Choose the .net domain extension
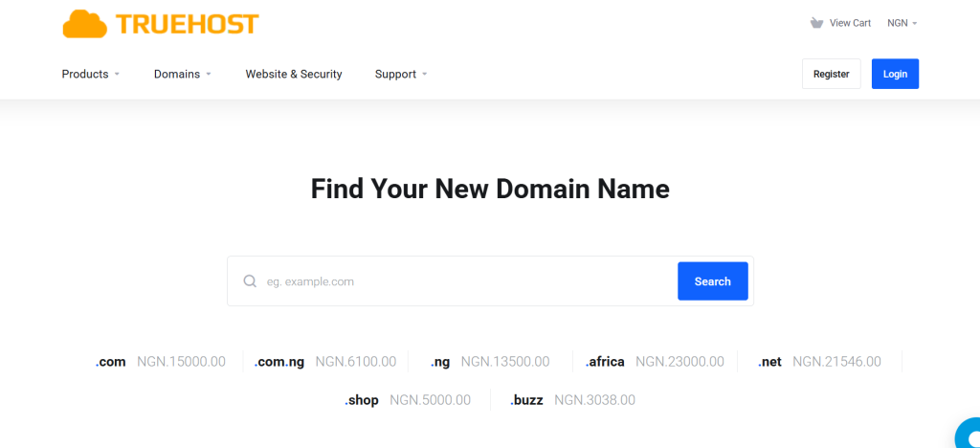 tap(769, 362)
